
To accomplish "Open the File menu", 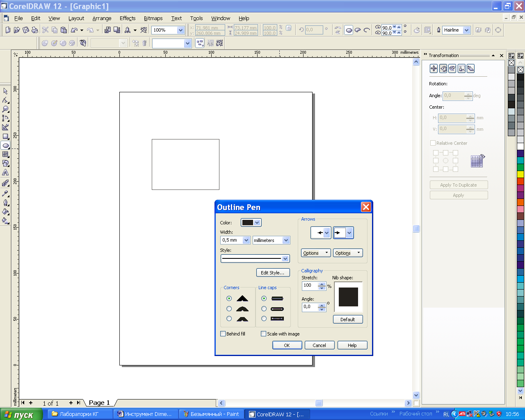I will (x=18, y=18).
